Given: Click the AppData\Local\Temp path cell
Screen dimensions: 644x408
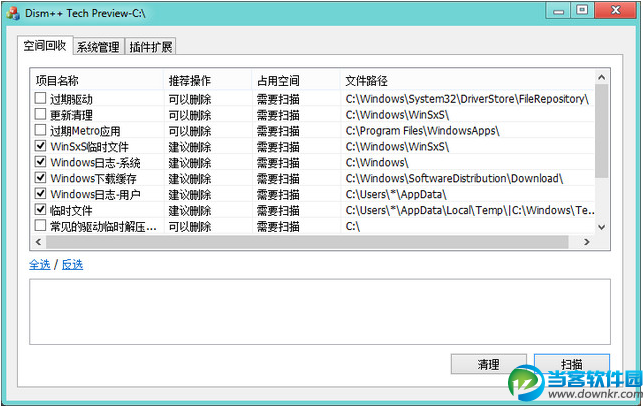Looking at the screenshot, I should pyautogui.click(x=470, y=210).
